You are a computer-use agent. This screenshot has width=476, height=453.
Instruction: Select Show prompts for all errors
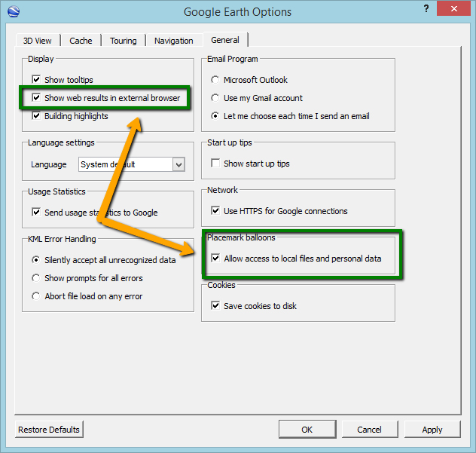click(x=36, y=278)
